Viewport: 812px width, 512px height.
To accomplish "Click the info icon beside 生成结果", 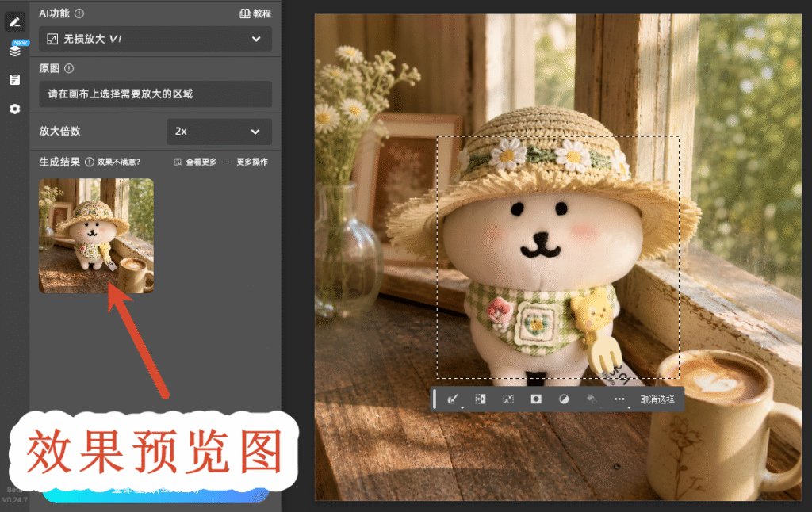I will pyautogui.click(x=89, y=162).
